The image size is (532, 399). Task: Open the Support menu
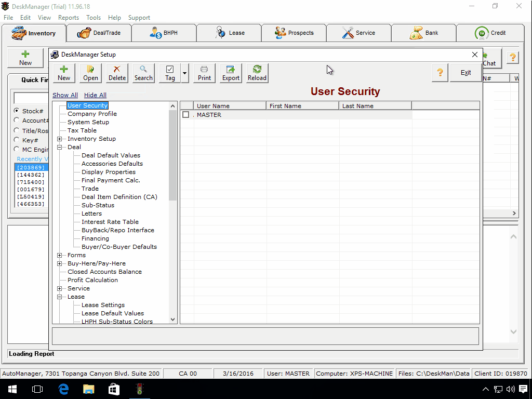(139, 18)
